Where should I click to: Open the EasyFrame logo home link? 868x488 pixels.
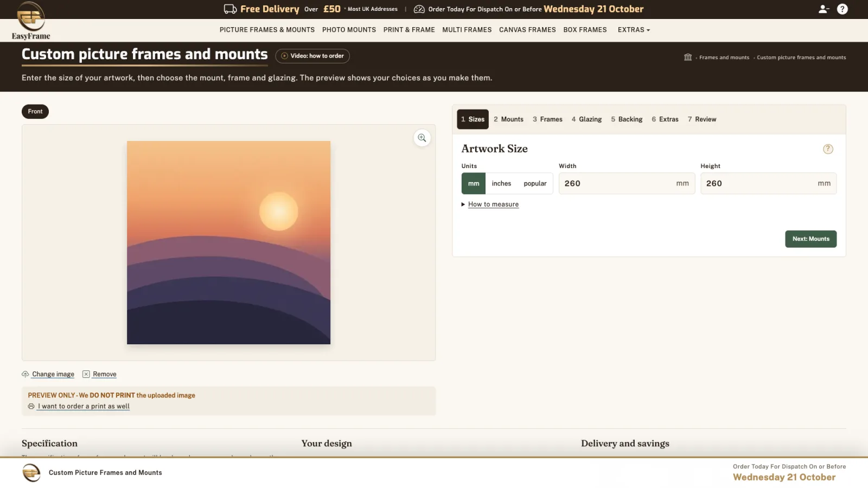[31, 21]
